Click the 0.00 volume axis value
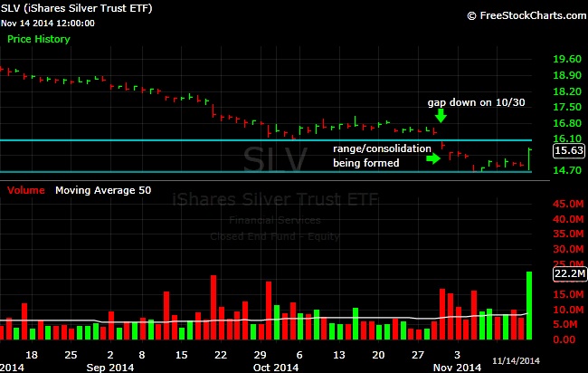588x373 pixels. click(564, 340)
